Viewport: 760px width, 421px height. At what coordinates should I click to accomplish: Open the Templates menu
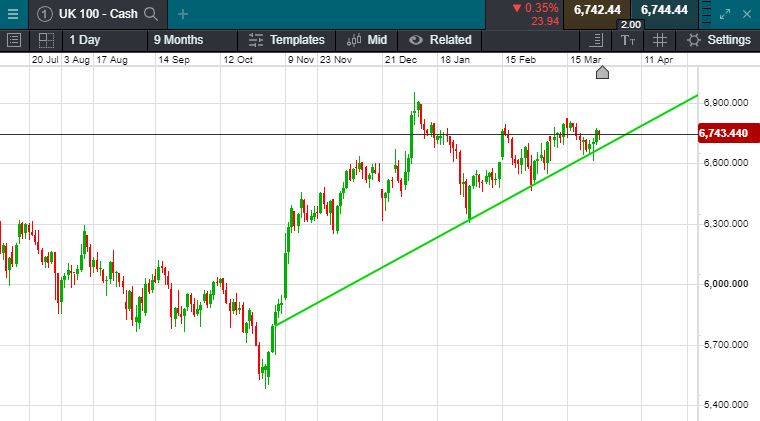click(287, 40)
